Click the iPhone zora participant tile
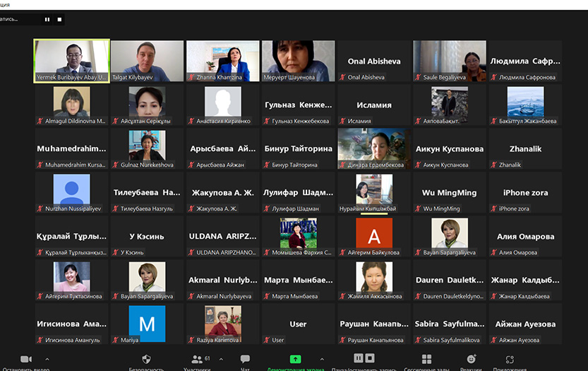 tap(525, 193)
